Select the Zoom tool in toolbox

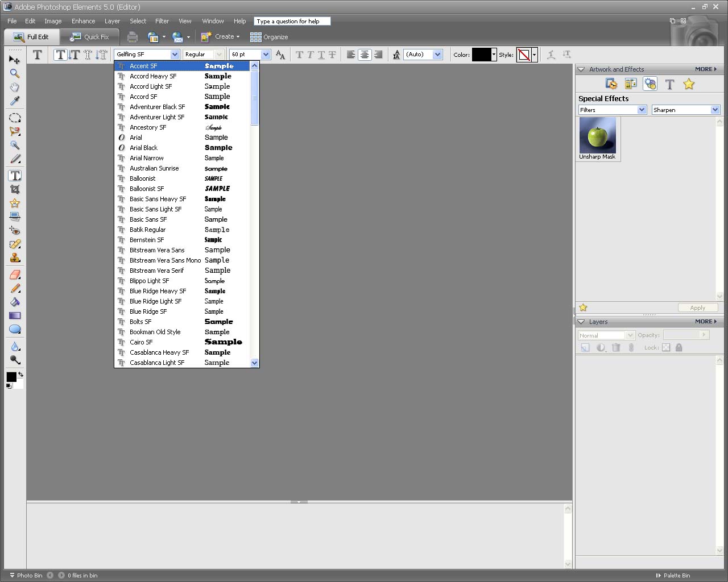(15, 73)
